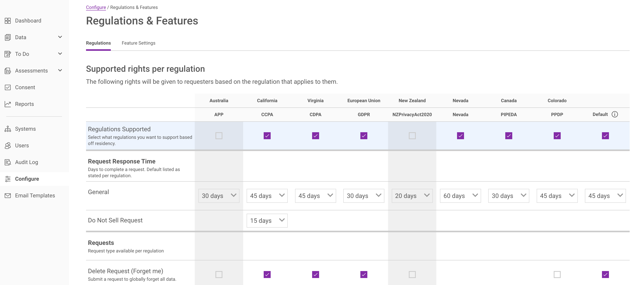Switch to the Feature Settings tab
The width and height of the screenshot is (644, 285).
click(x=138, y=43)
